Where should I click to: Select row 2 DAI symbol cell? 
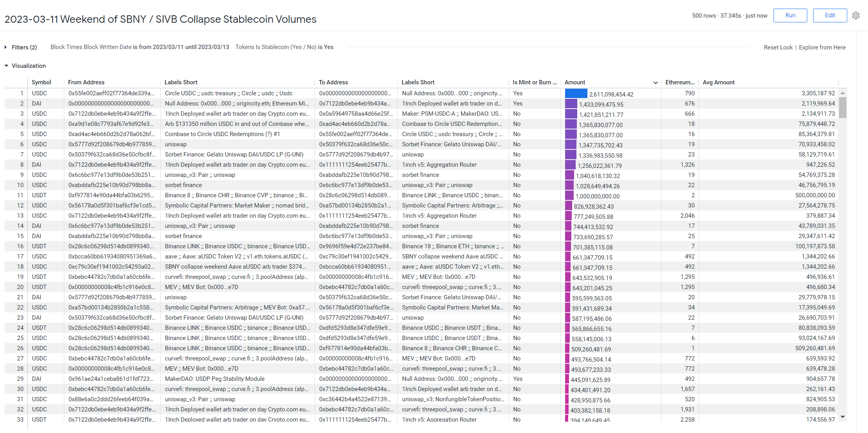pyautogui.click(x=36, y=104)
